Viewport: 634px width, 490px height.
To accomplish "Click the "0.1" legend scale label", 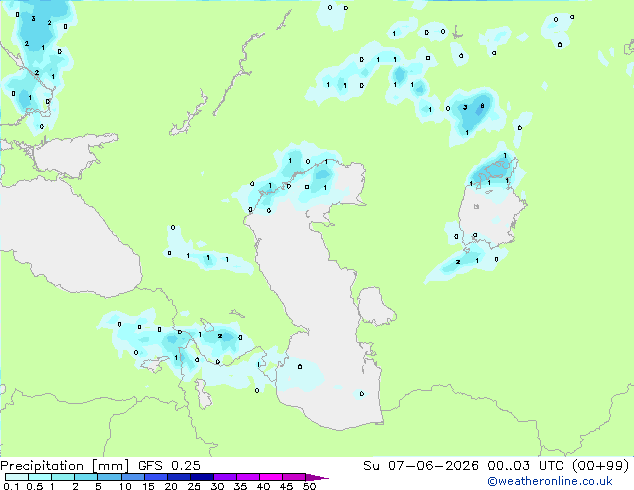I will point(11,486).
